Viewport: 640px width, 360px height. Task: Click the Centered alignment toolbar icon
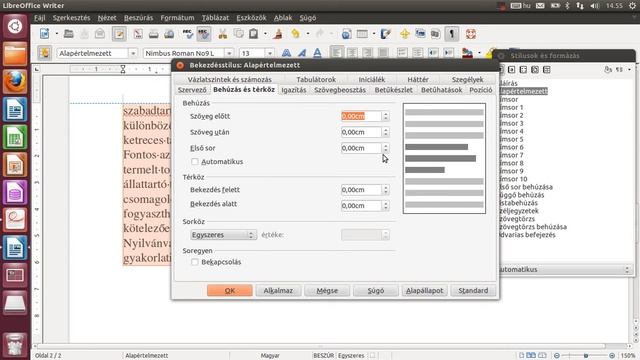(x=352, y=53)
